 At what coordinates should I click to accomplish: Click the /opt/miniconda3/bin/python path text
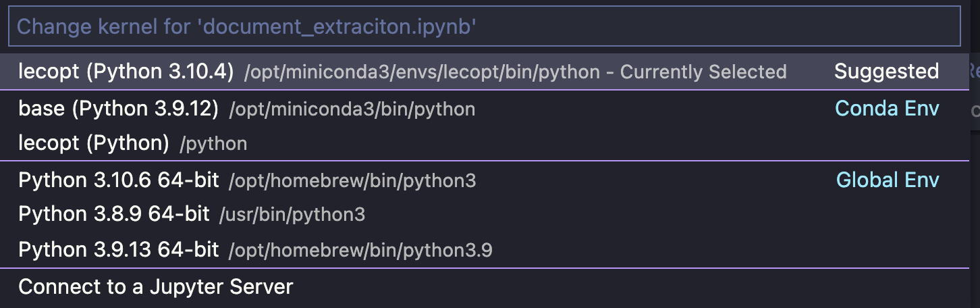tap(352, 109)
